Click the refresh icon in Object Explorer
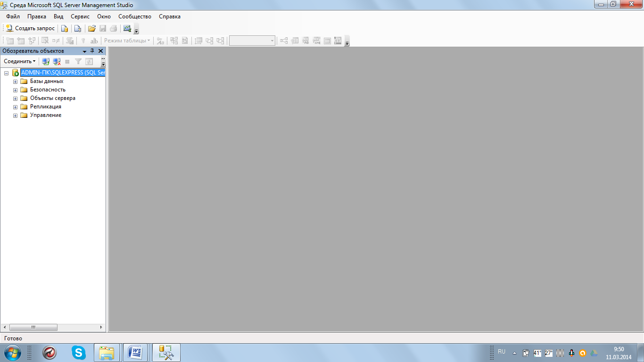The width and height of the screenshot is (644, 362). click(89, 61)
